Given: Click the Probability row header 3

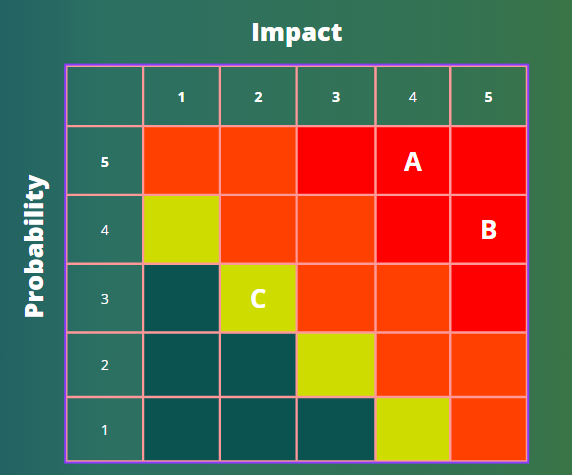Looking at the screenshot, I should pyautogui.click(x=105, y=298).
